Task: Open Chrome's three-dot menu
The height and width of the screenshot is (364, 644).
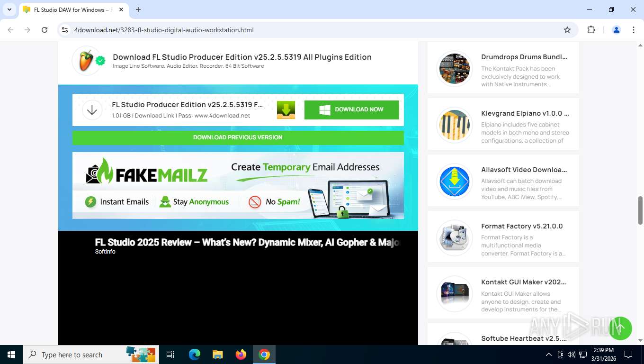Action: coord(634,30)
